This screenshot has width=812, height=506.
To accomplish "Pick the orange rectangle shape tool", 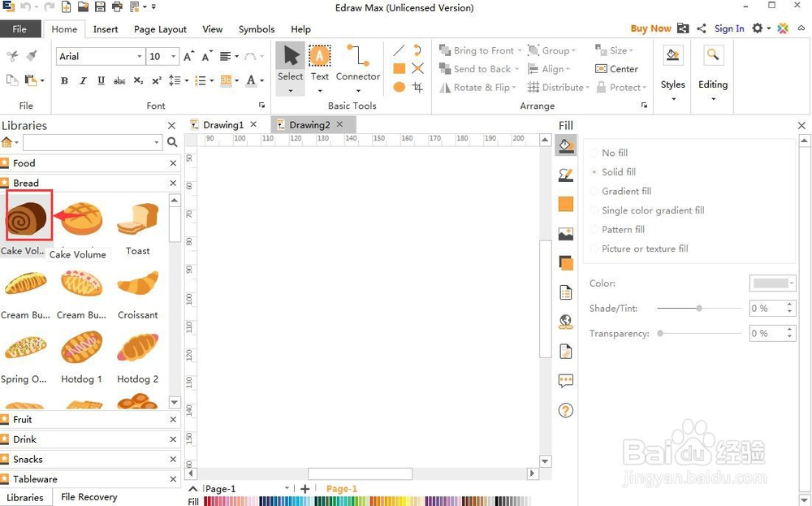I will pos(399,68).
